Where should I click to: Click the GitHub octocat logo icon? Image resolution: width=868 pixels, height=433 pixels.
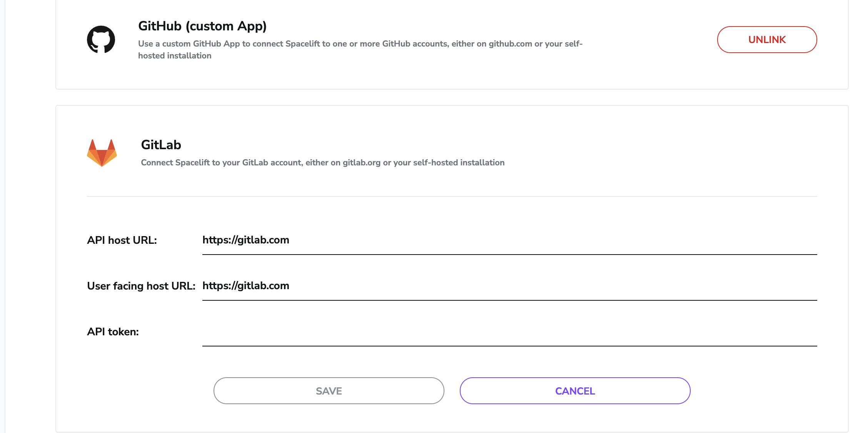101,39
